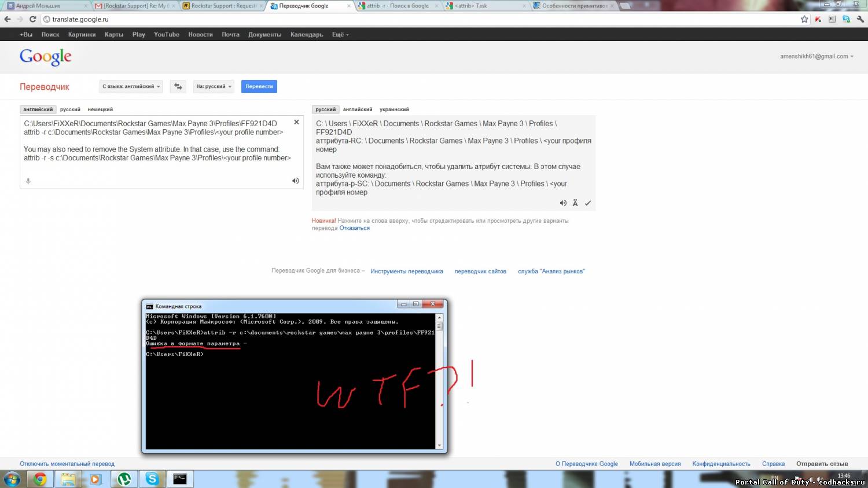Select source language 'русский' toggle
Viewport: 868px width, 488px height.
[x=70, y=109]
